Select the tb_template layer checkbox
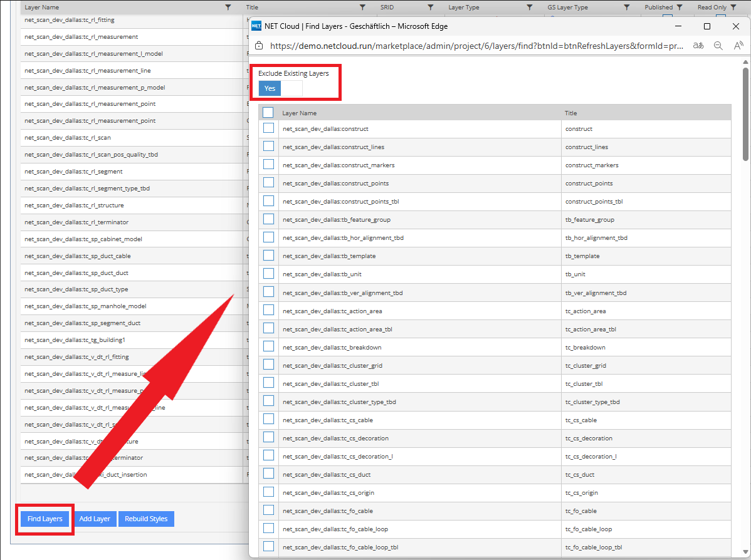 pyautogui.click(x=268, y=256)
